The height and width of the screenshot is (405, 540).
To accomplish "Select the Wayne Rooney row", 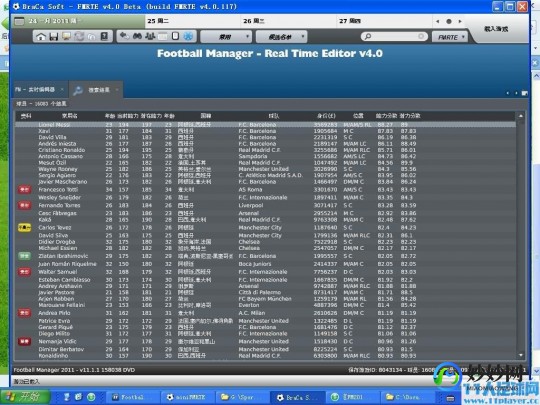I will point(265,169).
